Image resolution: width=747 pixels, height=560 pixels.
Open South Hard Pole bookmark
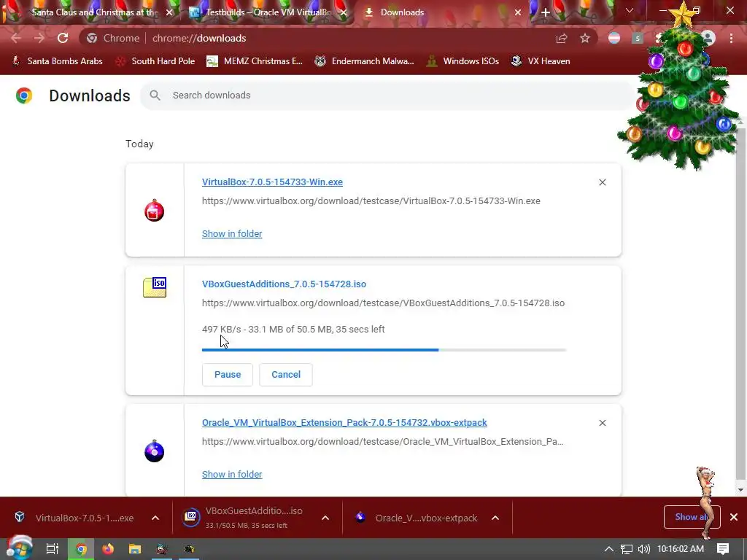tap(156, 61)
